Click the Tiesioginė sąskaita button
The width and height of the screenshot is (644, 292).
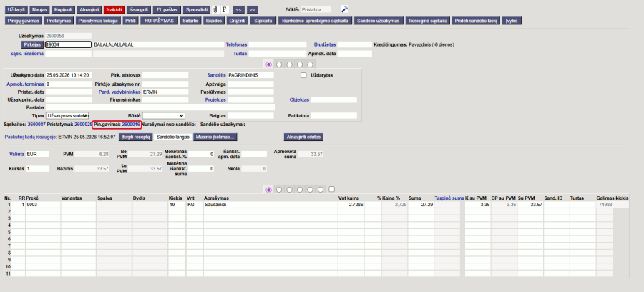[428, 21]
